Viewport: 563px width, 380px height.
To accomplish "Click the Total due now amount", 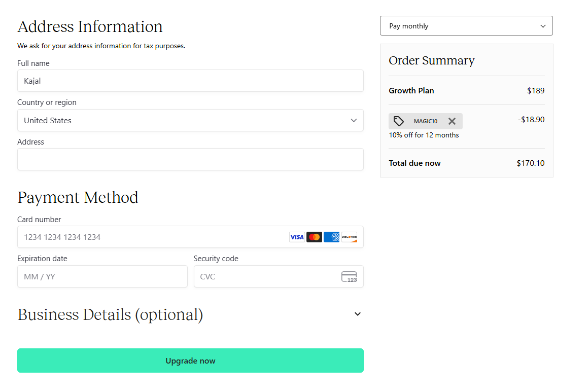I will (530, 163).
